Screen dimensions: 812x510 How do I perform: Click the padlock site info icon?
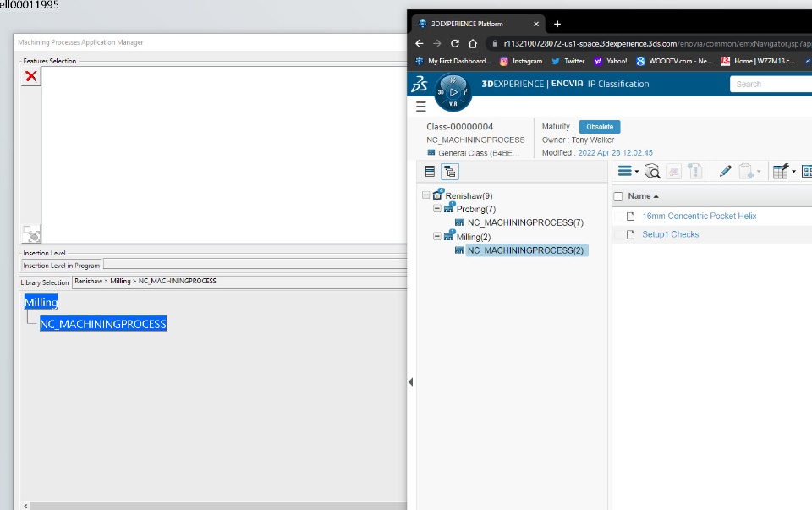point(495,43)
